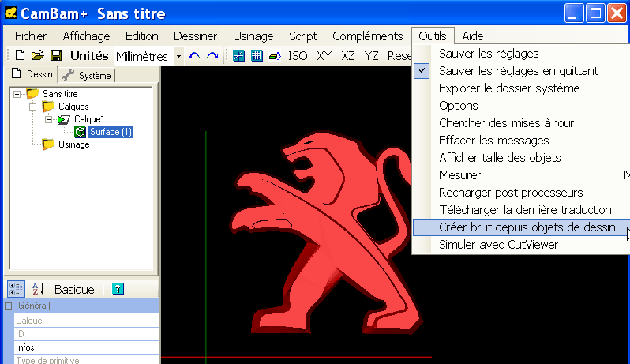Click the help question mark icon
The height and width of the screenshot is (364, 630).
118,289
